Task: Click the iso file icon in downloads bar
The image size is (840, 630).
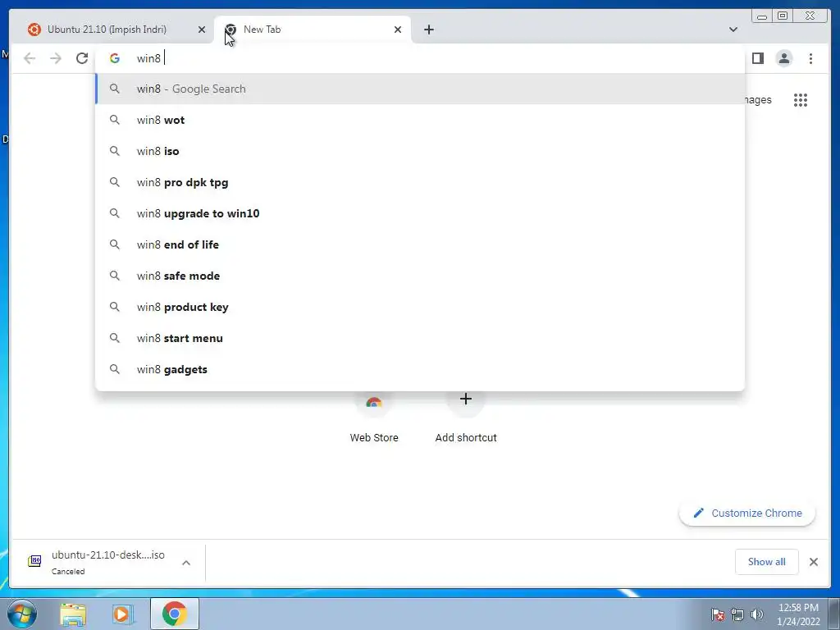Action: click(34, 561)
